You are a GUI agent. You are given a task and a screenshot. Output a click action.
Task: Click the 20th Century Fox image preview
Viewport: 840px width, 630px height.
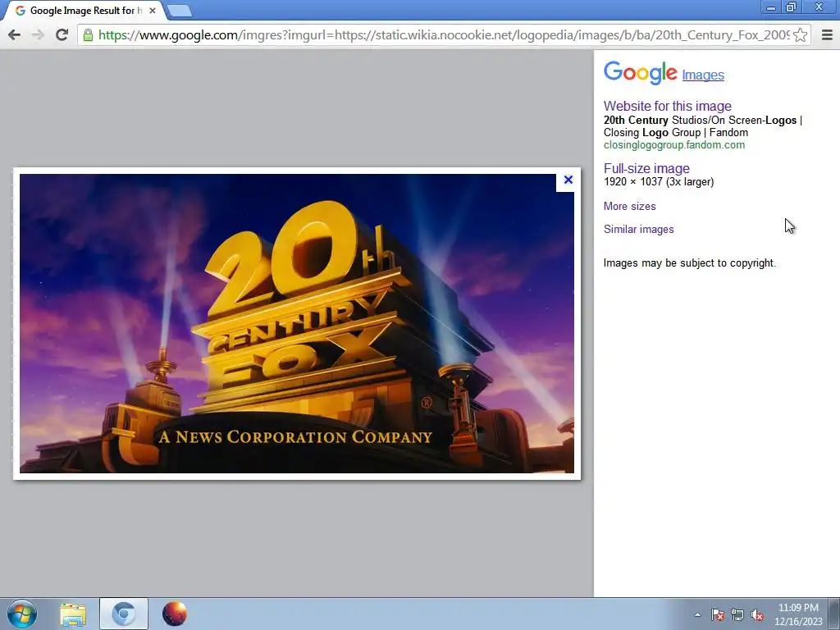297,323
